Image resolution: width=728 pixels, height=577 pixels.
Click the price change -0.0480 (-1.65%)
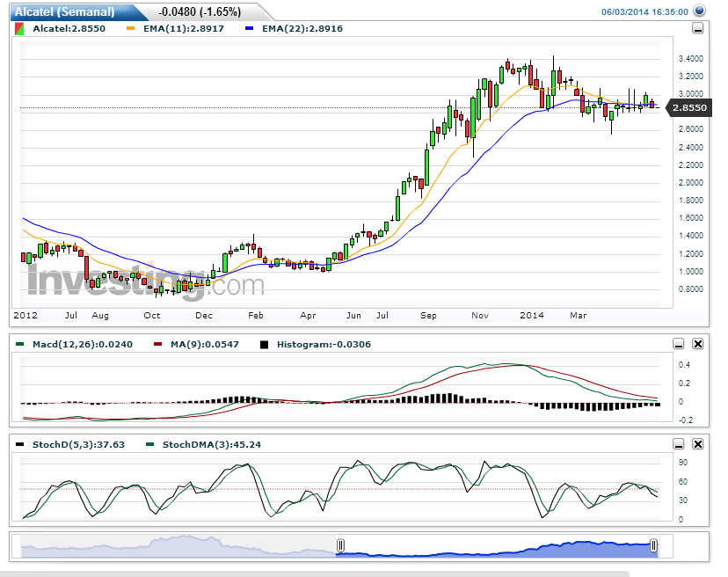(200, 12)
